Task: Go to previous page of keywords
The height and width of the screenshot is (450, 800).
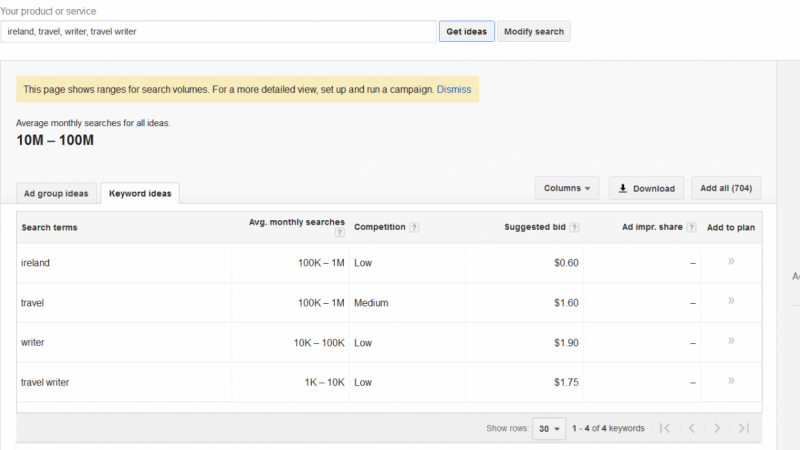Action: [691, 428]
